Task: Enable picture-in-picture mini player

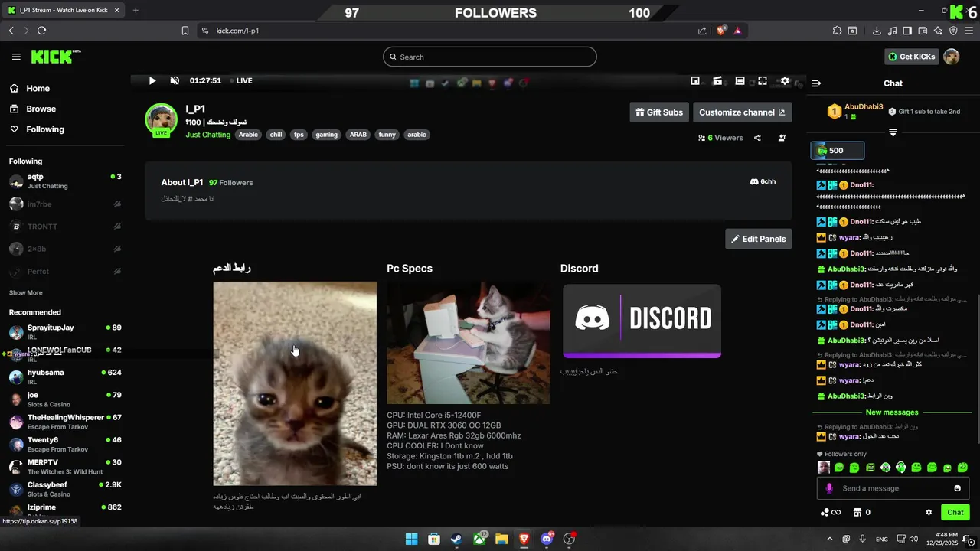Action: (x=695, y=80)
